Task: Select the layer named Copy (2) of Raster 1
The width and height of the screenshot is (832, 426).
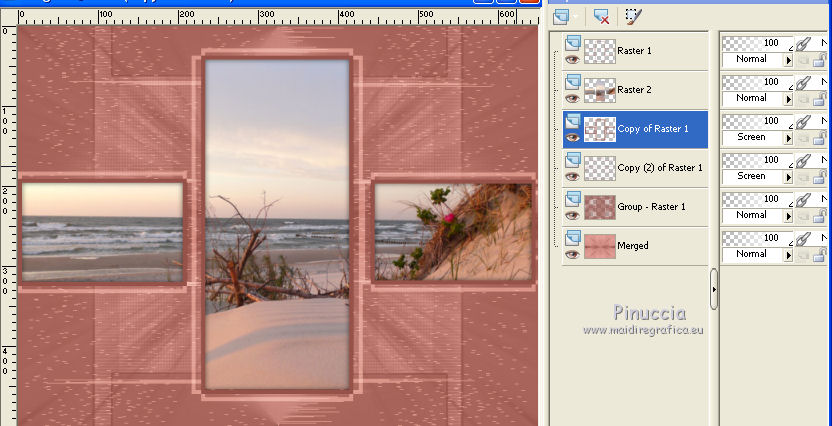Action: 660,168
